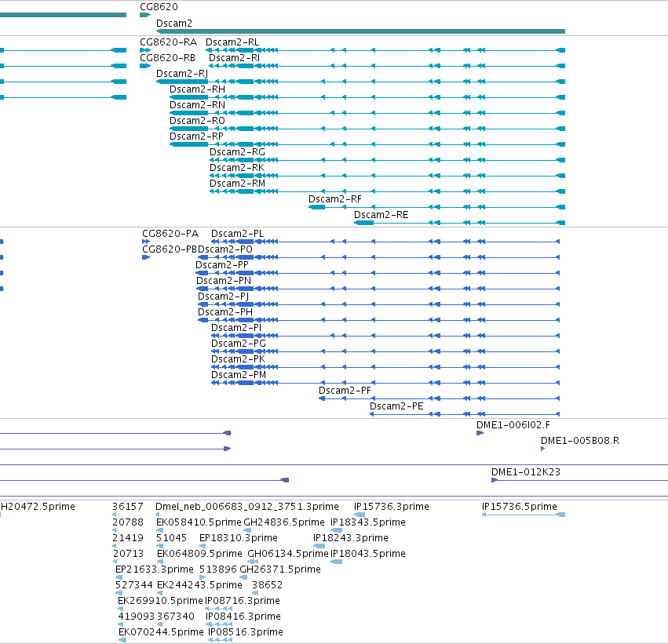Image resolution: width=668 pixels, height=644 pixels.
Task: Select the short Dscam2-RF transcript
Action: pos(335,199)
